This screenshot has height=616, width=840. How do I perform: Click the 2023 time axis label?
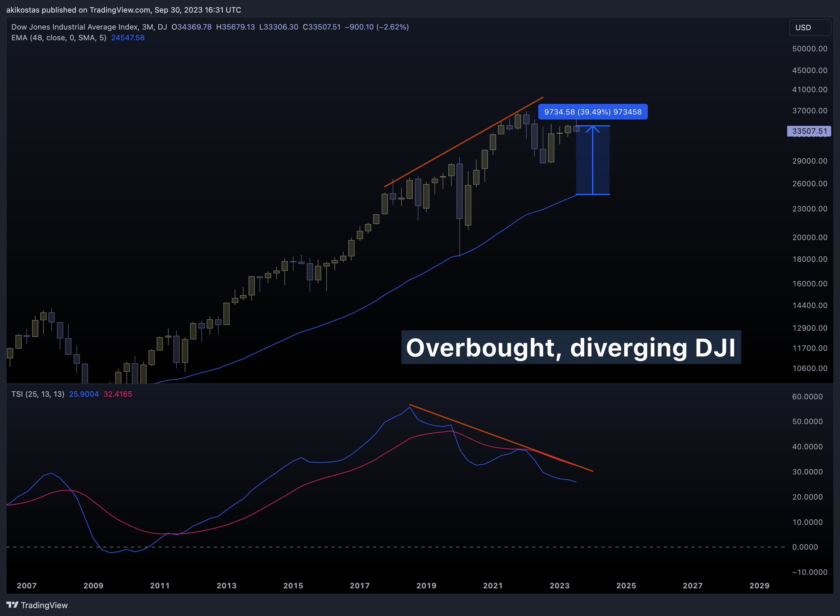coord(560,586)
